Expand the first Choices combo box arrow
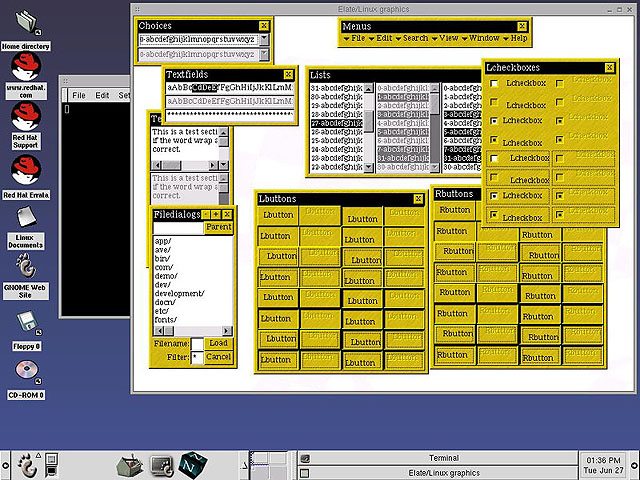This screenshot has width=640, height=480. click(x=263, y=39)
